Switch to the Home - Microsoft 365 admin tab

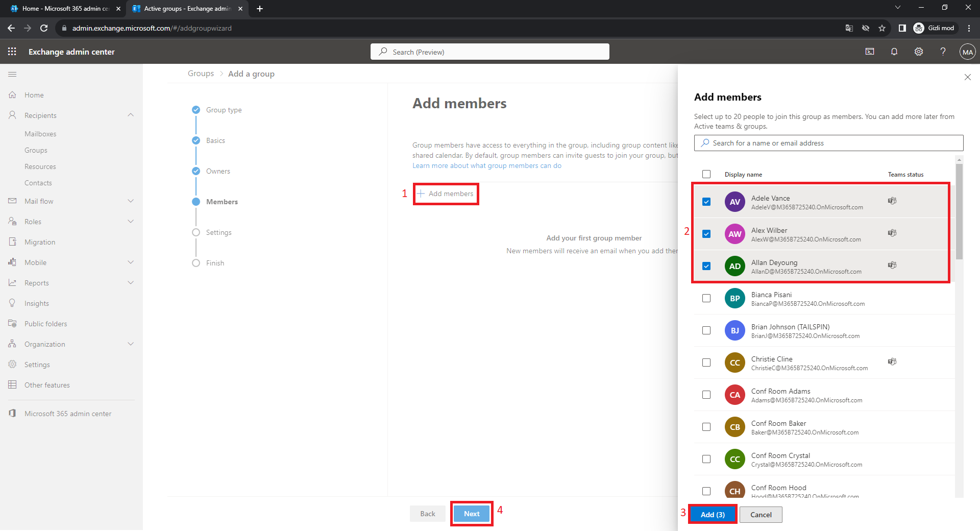(65, 9)
